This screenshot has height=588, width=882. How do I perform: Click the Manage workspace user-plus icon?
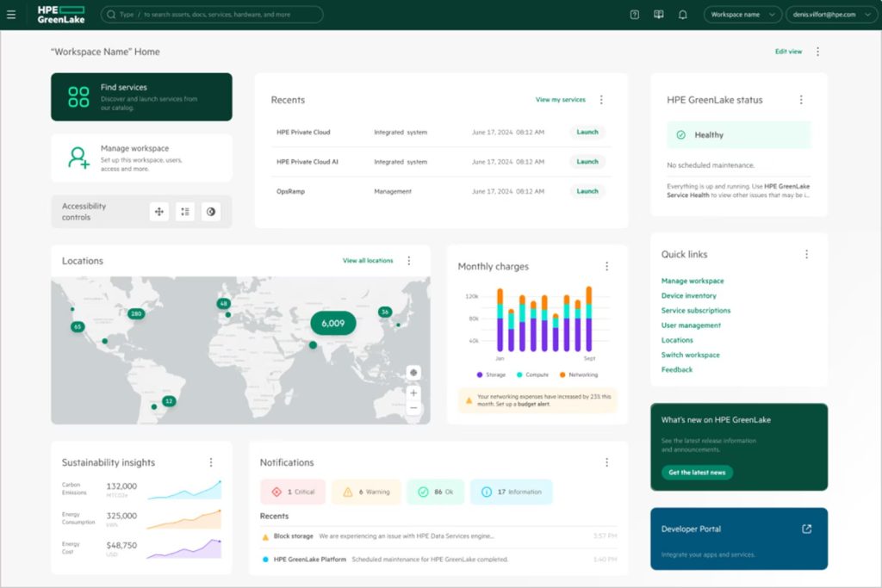[78, 158]
